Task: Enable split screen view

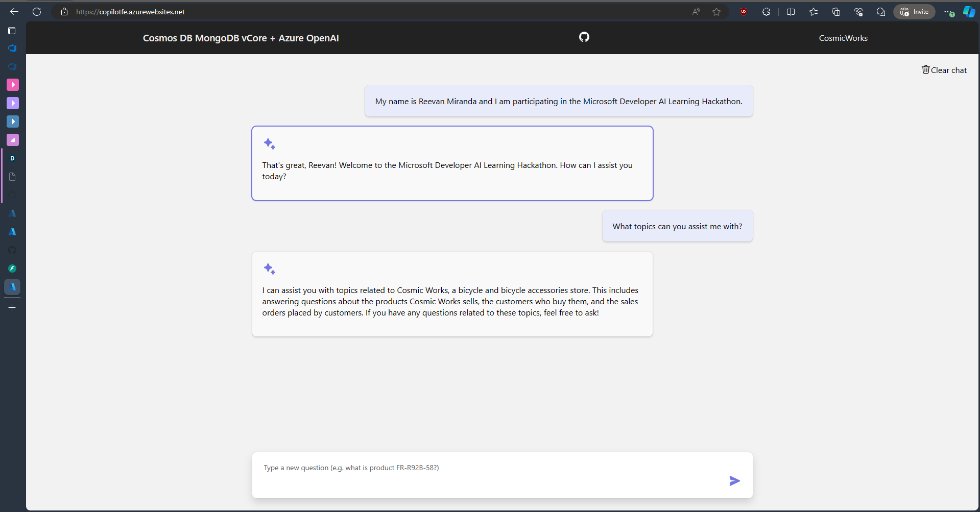Action: point(791,12)
